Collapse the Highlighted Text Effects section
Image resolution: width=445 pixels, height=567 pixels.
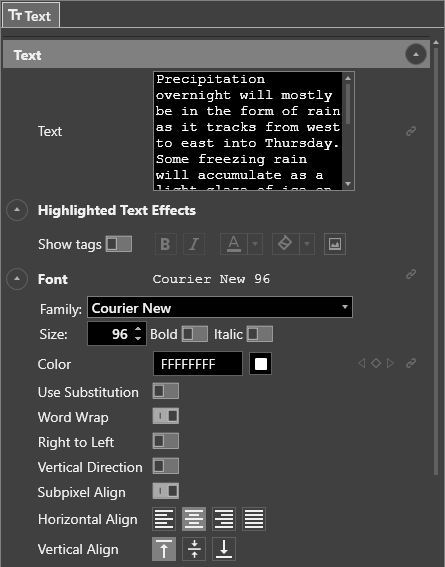(x=17, y=210)
